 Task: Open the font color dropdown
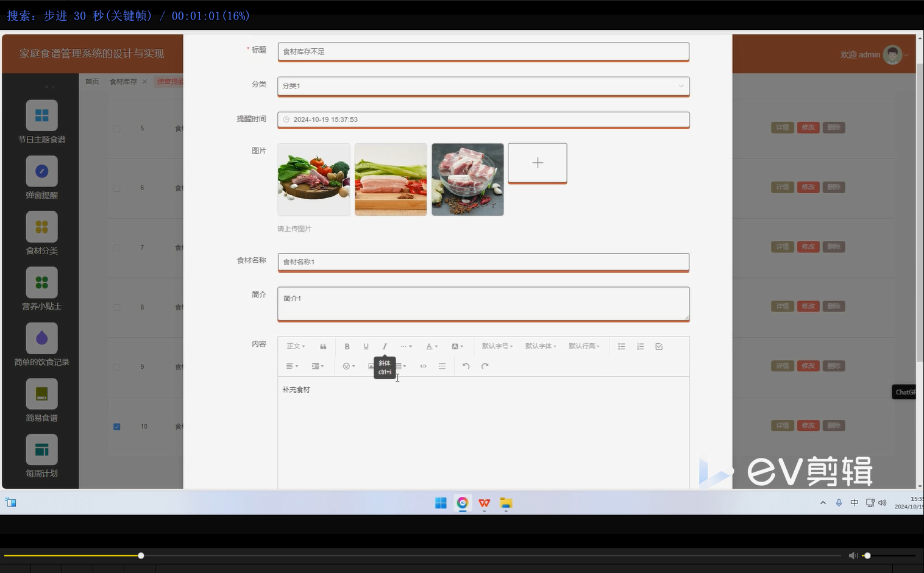432,346
